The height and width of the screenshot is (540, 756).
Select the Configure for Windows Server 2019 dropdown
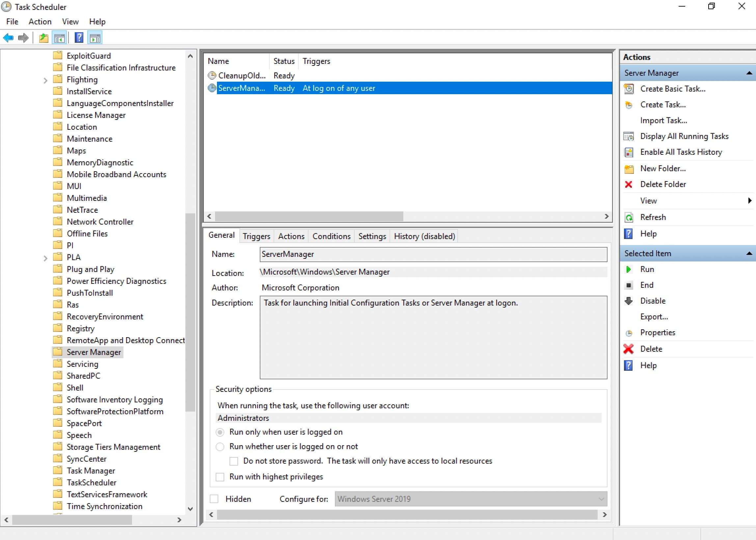[x=467, y=499]
